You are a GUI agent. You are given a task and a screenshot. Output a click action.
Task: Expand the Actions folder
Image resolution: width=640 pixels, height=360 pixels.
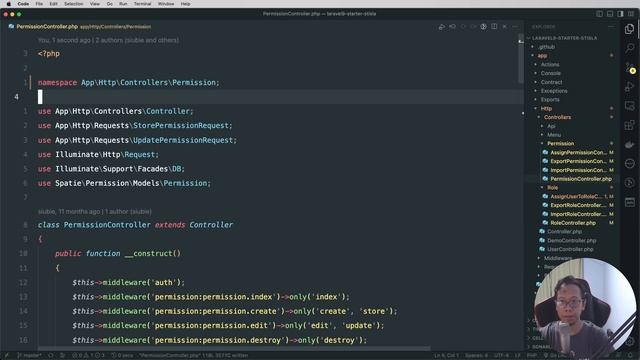tap(550, 64)
